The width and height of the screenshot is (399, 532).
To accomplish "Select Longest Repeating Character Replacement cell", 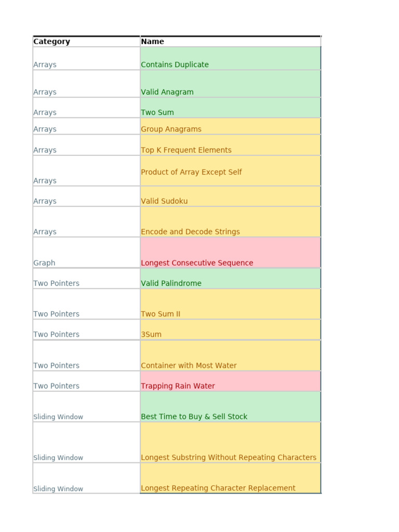I will tap(218, 488).
